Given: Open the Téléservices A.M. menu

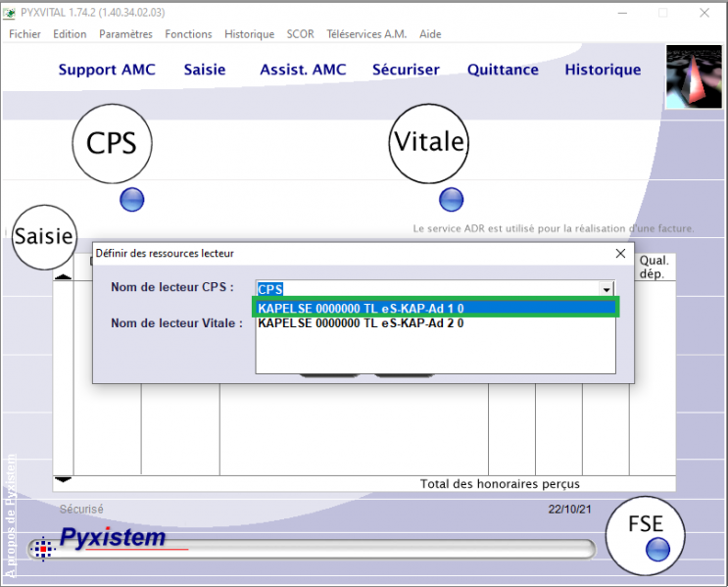Looking at the screenshot, I should 366,34.
